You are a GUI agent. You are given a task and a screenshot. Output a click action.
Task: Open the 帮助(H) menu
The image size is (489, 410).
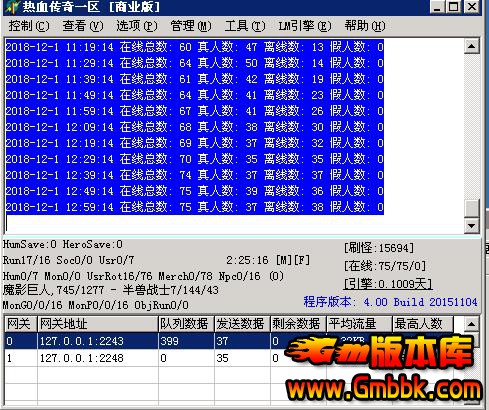coord(365,26)
